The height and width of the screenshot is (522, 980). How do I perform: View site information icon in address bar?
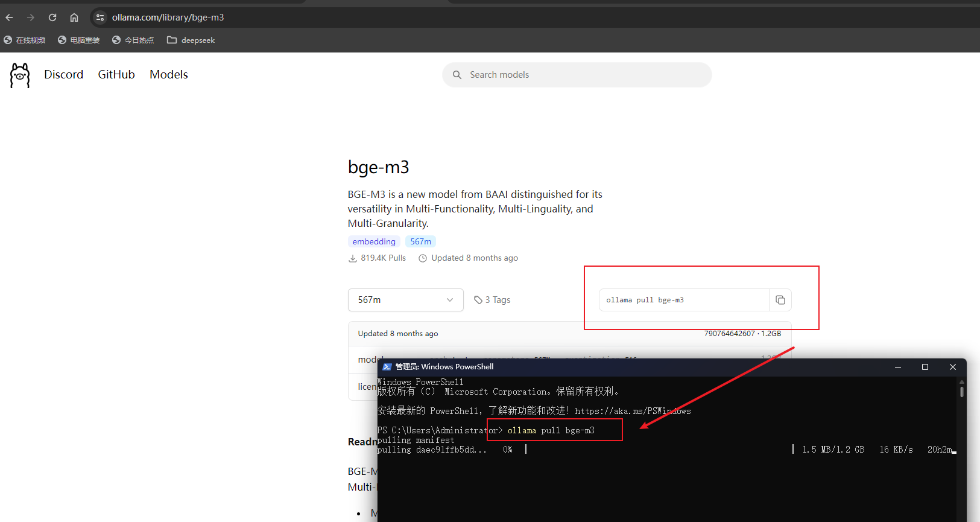[100, 18]
